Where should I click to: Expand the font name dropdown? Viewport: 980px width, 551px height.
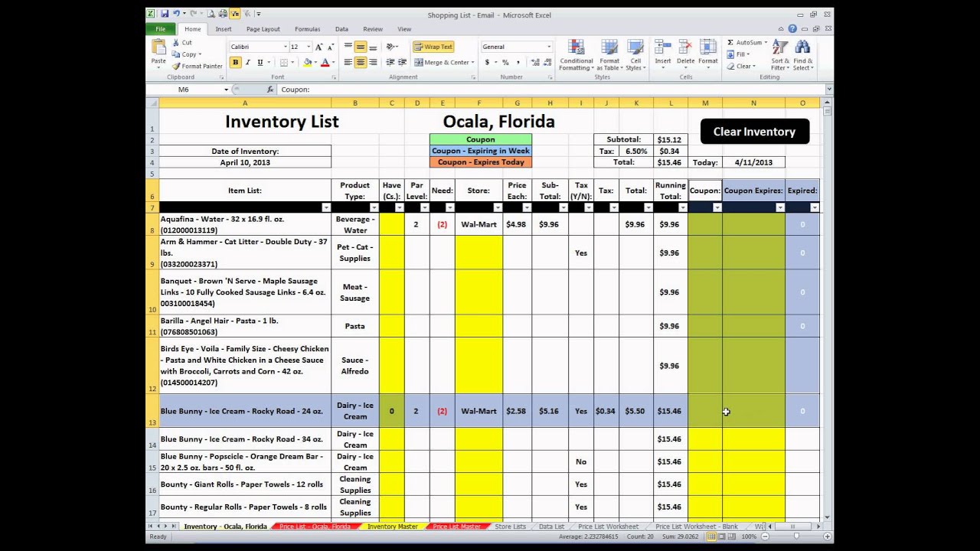[x=286, y=47]
